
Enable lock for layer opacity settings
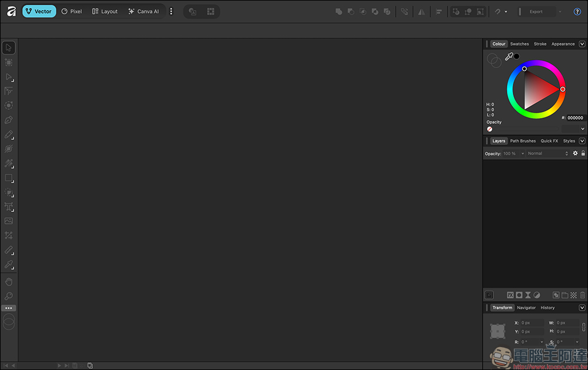[x=583, y=153]
